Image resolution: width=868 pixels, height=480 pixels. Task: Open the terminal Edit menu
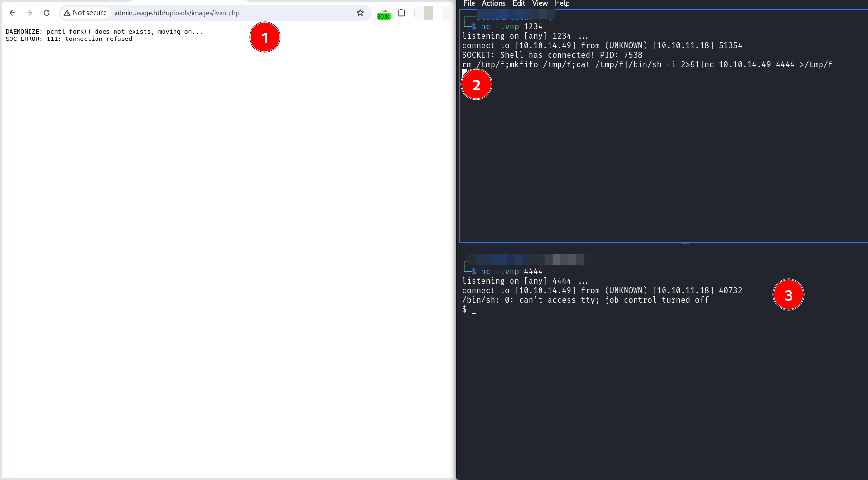click(519, 3)
